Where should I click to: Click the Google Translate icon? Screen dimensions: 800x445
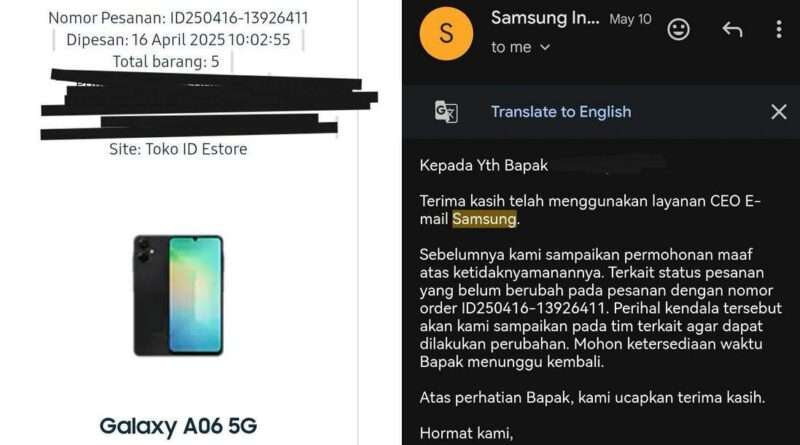pyautogui.click(x=446, y=112)
